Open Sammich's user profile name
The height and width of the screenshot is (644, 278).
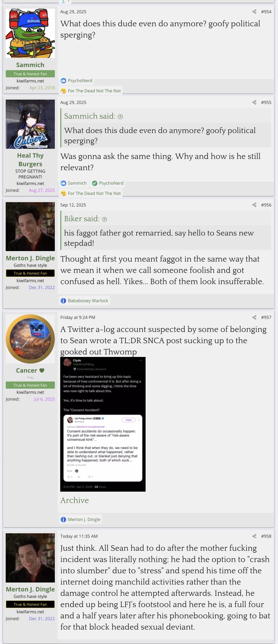pos(30,65)
